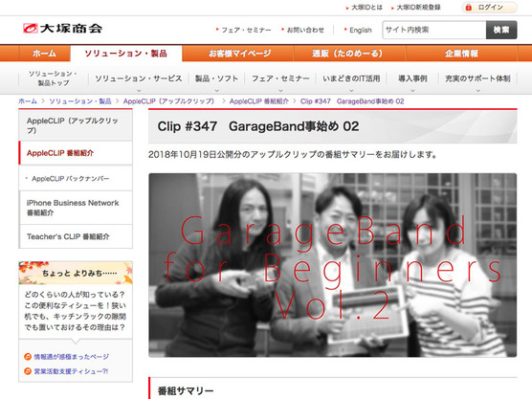
Task: Expand いまどきのIT活用 submenu
Action: coord(351,78)
